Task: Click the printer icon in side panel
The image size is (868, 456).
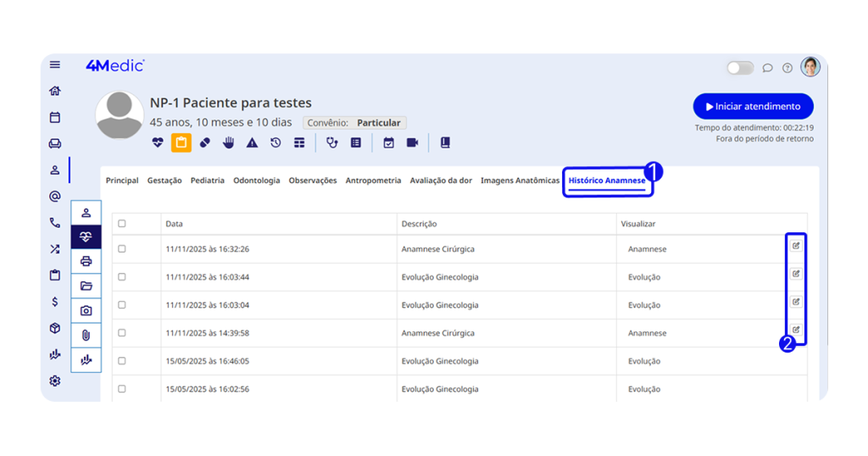Action: point(86,262)
